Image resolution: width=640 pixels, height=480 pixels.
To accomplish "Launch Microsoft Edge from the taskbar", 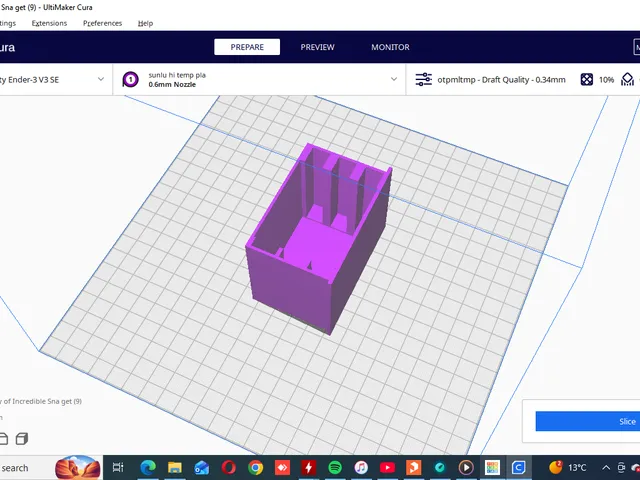I will 148,467.
